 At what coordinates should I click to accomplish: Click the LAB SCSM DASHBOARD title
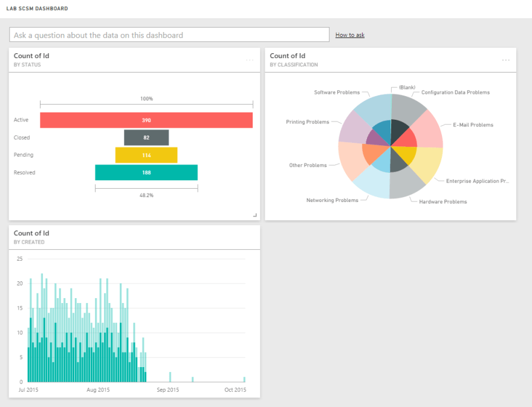pos(37,9)
